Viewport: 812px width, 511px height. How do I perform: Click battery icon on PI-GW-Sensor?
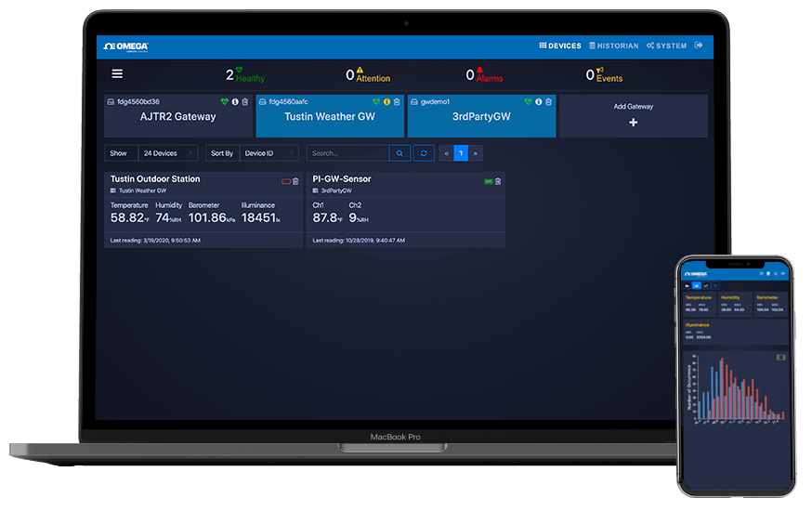click(x=488, y=181)
